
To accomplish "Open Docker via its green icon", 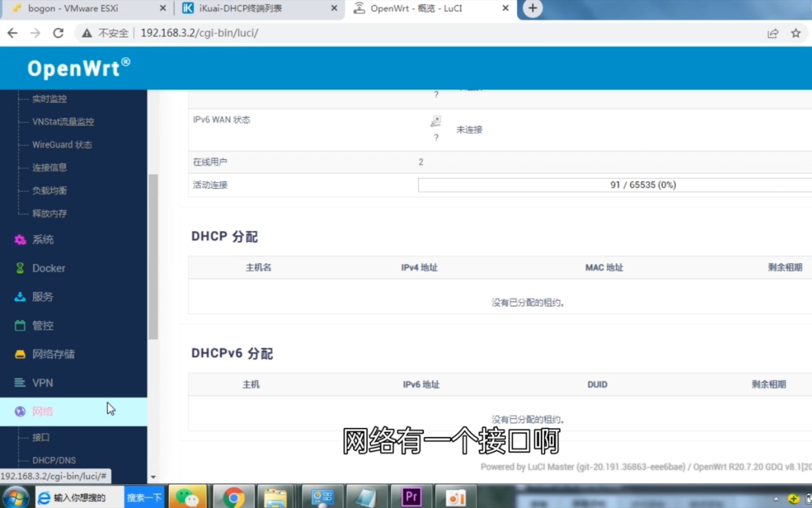I will coord(20,268).
